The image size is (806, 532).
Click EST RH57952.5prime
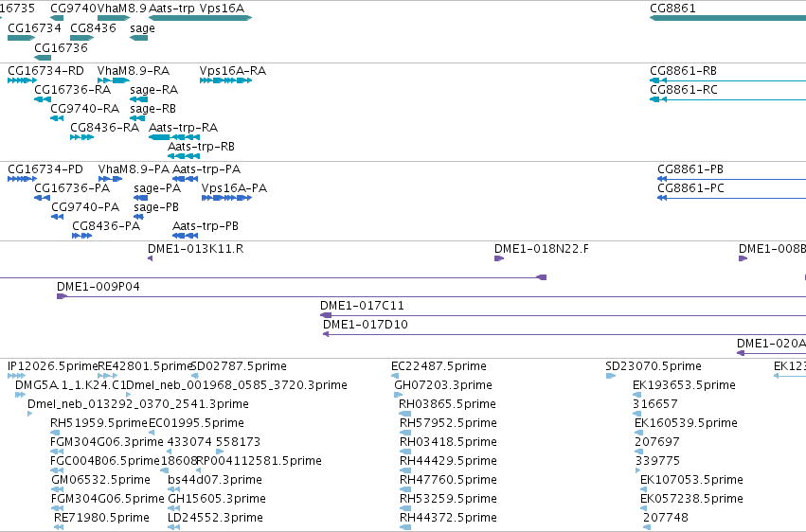[x=405, y=433]
